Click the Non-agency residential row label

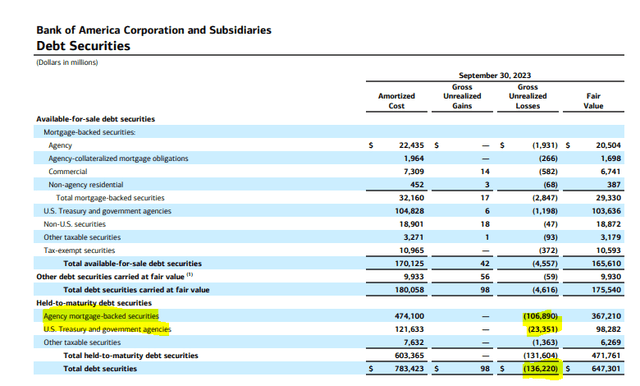[x=86, y=185]
